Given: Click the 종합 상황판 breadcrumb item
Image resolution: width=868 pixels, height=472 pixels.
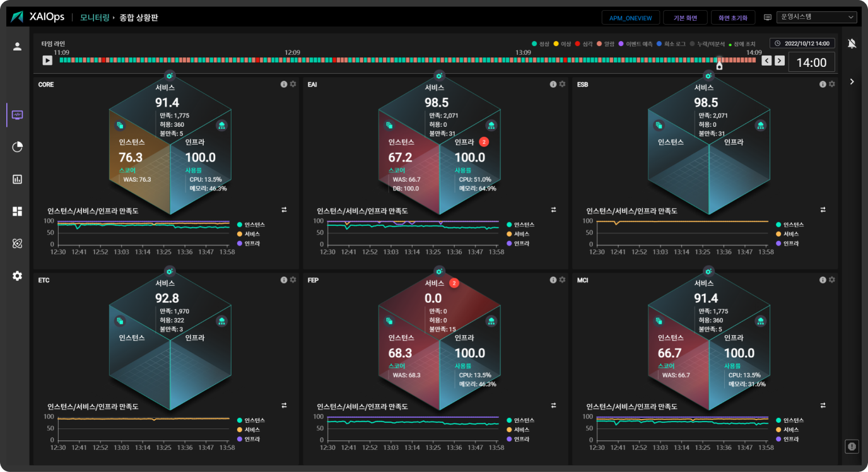Looking at the screenshot, I should click(139, 18).
